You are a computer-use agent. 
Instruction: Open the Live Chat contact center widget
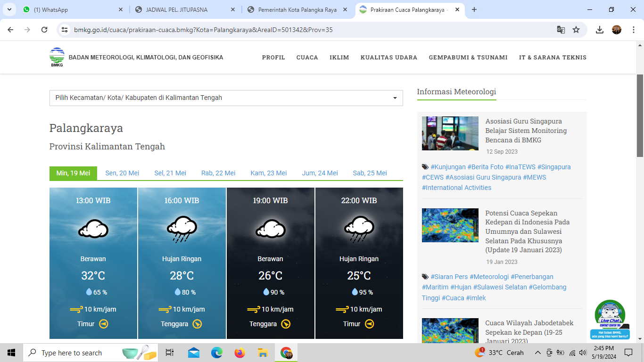point(610,320)
